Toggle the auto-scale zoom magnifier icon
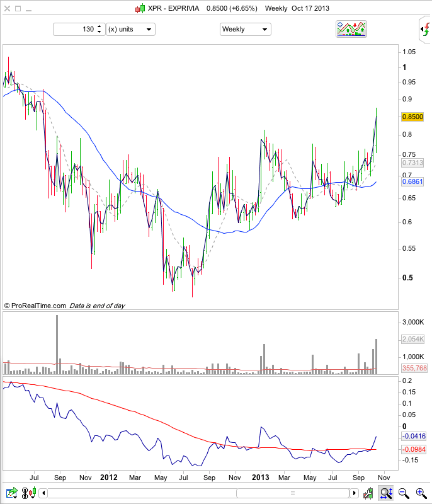432x504 pixels. (x=387, y=493)
